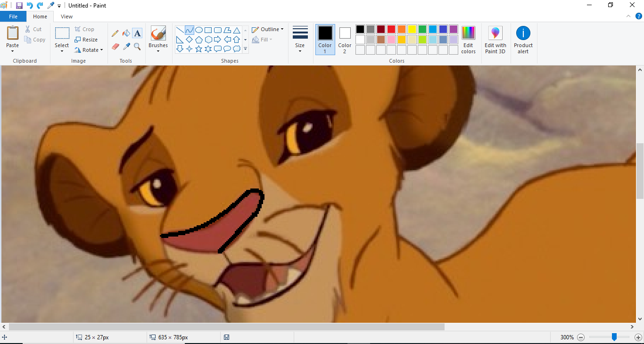The image size is (644, 344).
Task: Click the Resize button
Action: [86, 40]
